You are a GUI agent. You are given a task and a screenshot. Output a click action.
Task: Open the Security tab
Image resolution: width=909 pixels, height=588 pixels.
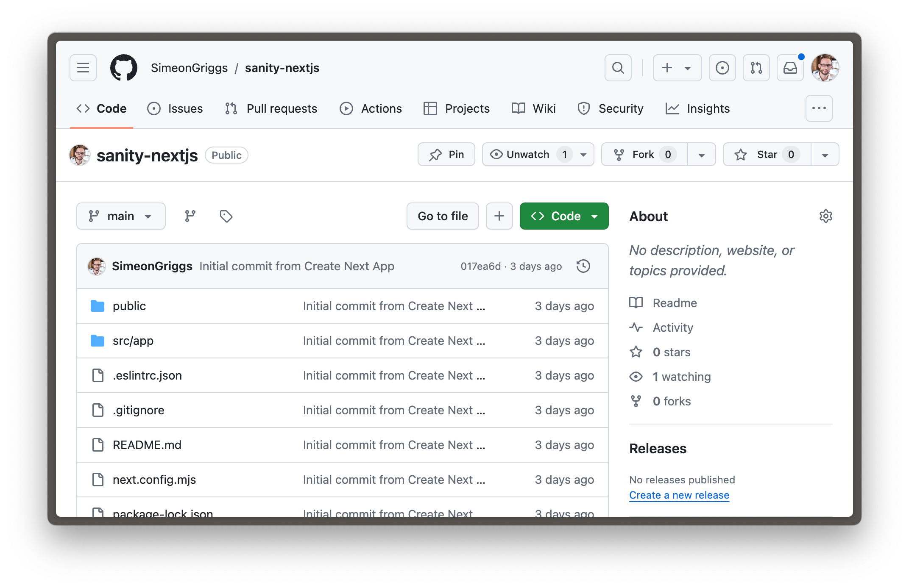(611, 108)
